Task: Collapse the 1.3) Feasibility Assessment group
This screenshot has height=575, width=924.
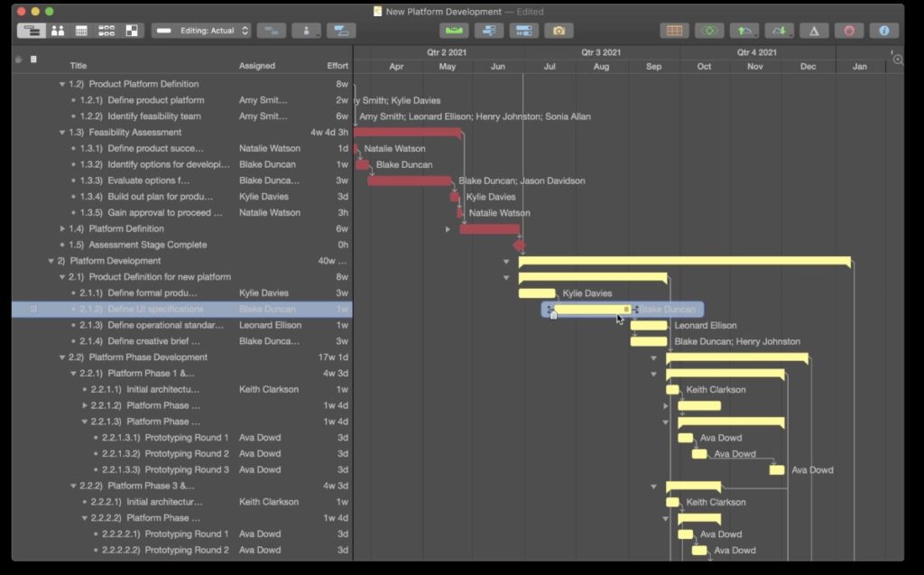Action: [62, 133]
